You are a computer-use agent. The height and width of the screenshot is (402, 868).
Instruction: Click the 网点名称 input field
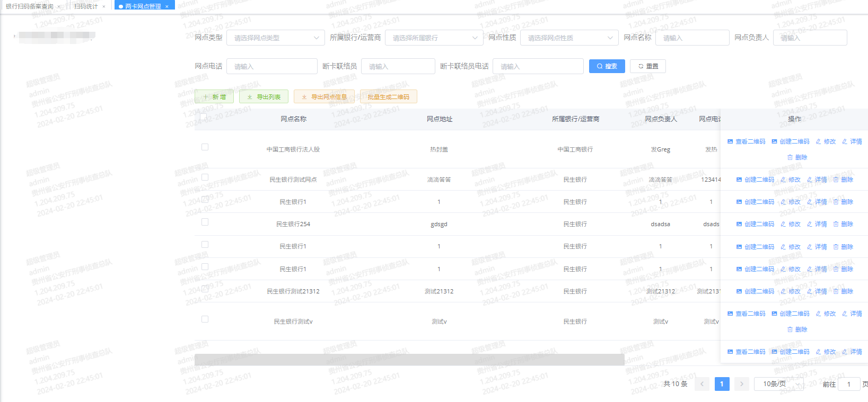tap(692, 38)
